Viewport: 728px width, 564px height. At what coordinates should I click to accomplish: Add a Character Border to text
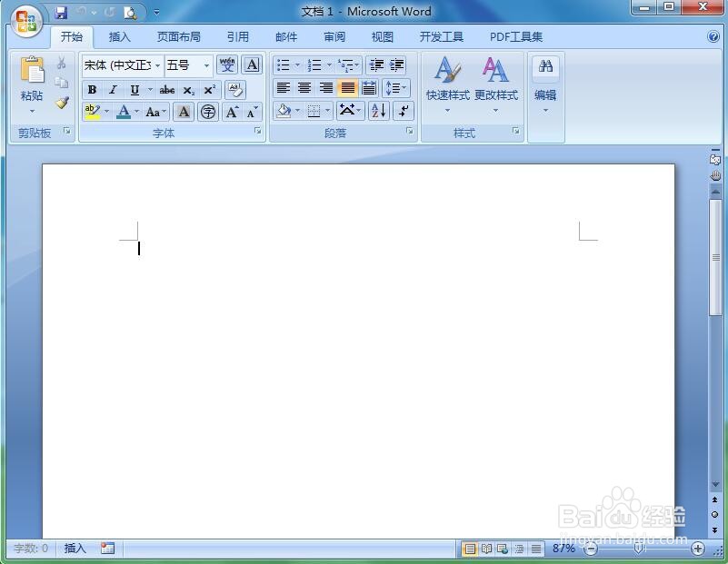click(252, 64)
